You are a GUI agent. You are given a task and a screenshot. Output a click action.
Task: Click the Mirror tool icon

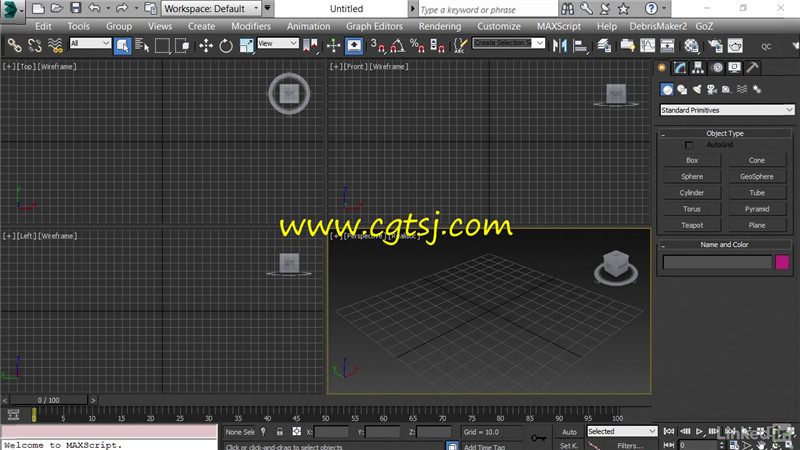pyautogui.click(x=560, y=46)
